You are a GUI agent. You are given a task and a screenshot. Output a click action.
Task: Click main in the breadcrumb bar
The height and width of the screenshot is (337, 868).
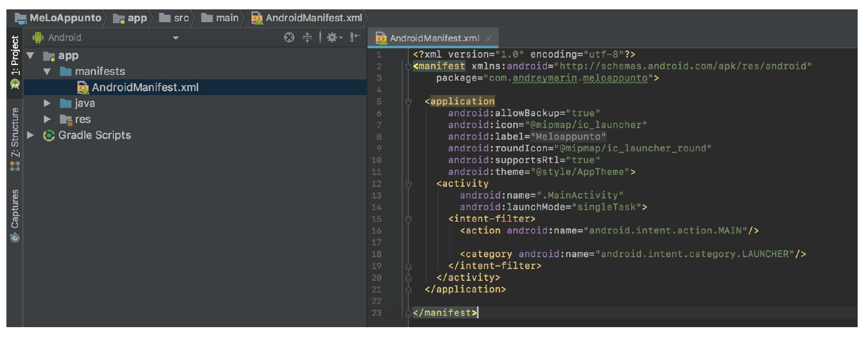point(227,18)
